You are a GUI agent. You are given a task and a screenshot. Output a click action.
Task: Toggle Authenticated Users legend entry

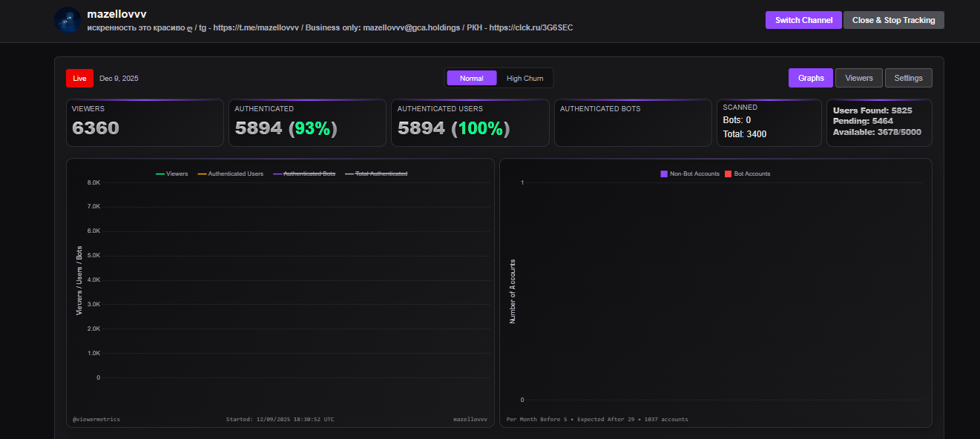pos(229,174)
